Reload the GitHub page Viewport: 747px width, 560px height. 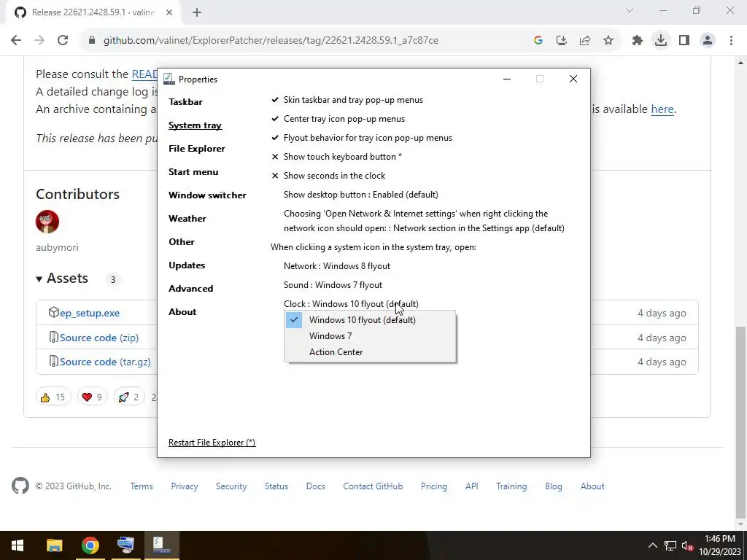63,41
